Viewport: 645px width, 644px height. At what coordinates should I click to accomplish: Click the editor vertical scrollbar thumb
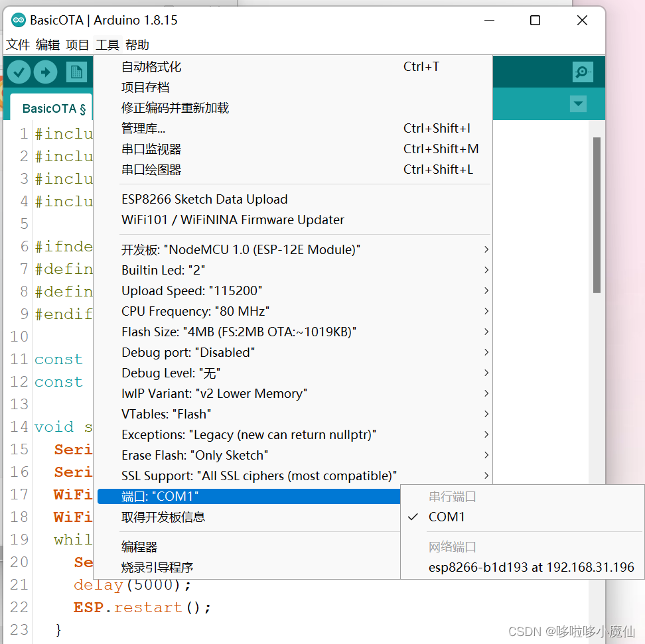(x=597, y=215)
